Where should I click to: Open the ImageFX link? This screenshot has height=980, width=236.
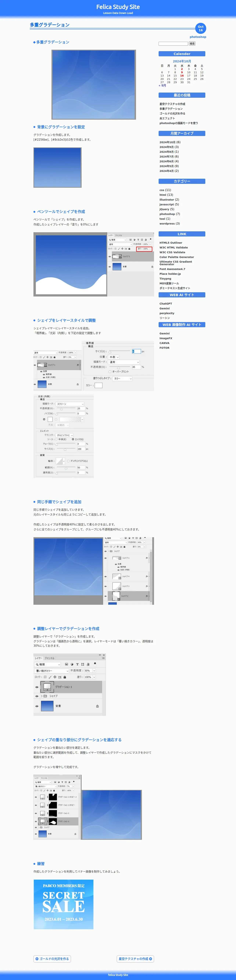(x=166, y=338)
